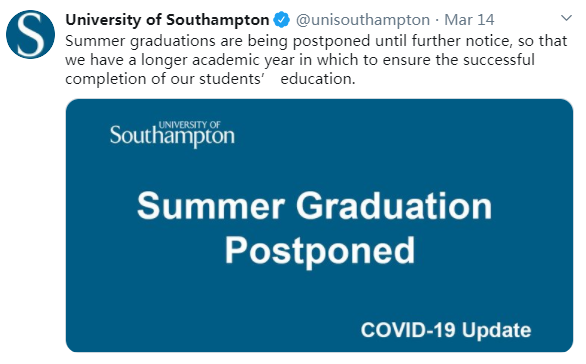586x364 pixels.
Task: Click the tweet line ending 'students' education.'
Action: (x=210, y=79)
